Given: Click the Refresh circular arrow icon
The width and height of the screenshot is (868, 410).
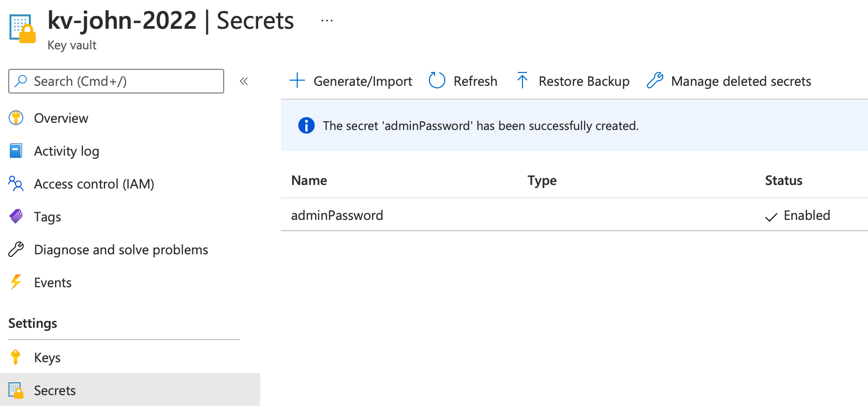Looking at the screenshot, I should coord(437,81).
